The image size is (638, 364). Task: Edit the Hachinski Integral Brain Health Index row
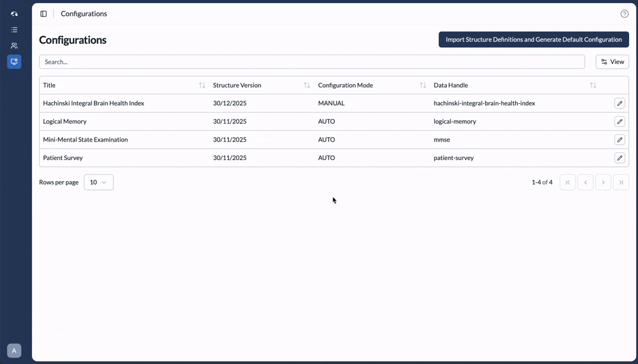[619, 103]
